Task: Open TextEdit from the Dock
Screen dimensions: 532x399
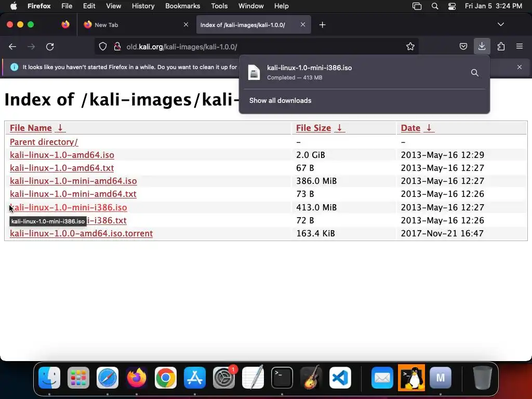Action: 253,377
